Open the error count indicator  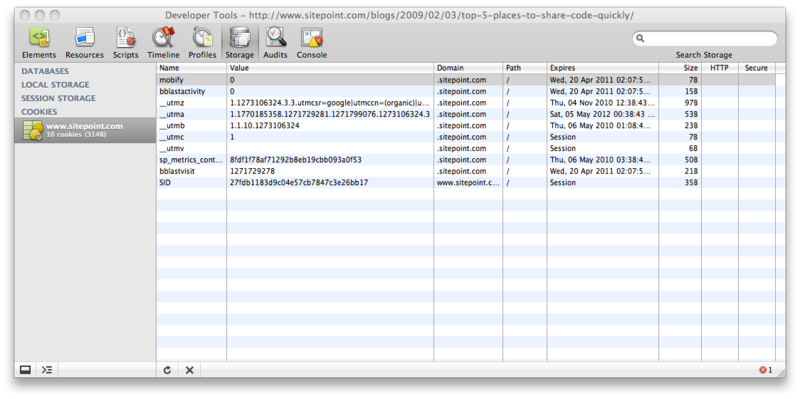point(765,370)
